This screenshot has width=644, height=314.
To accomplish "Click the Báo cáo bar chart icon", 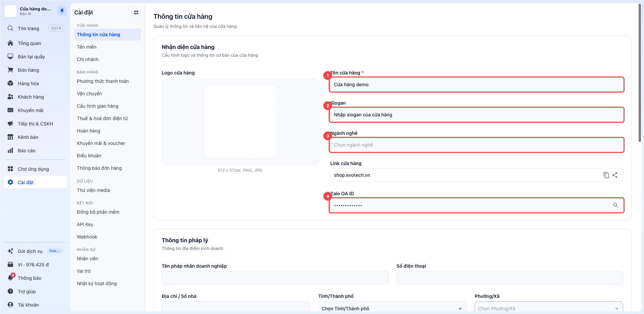I will 10,150.
